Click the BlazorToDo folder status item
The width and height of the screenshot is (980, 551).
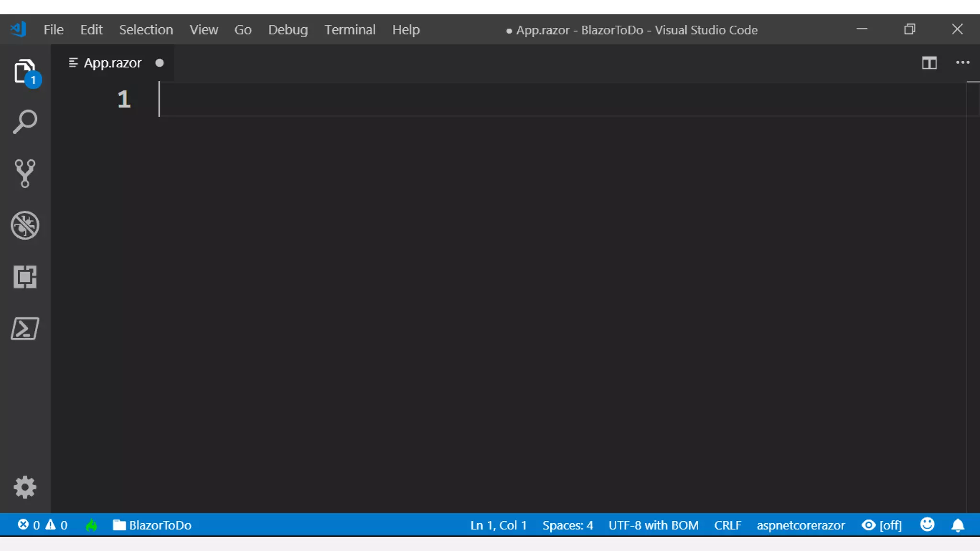coord(152,525)
